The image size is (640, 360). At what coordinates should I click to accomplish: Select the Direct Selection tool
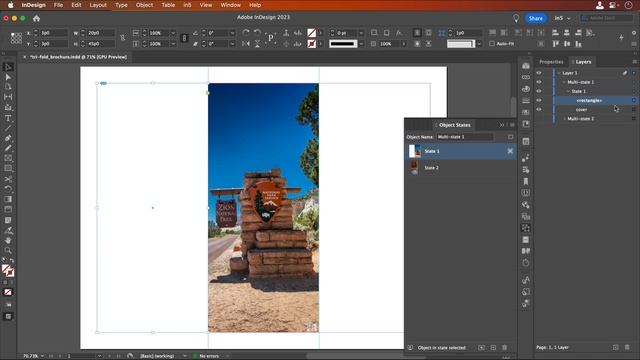click(x=8, y=77)
